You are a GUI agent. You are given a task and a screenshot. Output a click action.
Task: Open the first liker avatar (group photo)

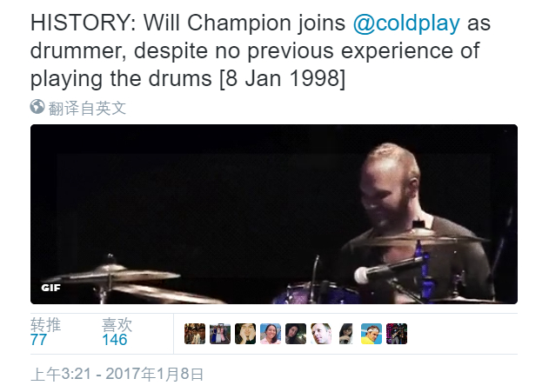(x=195, y=334)
